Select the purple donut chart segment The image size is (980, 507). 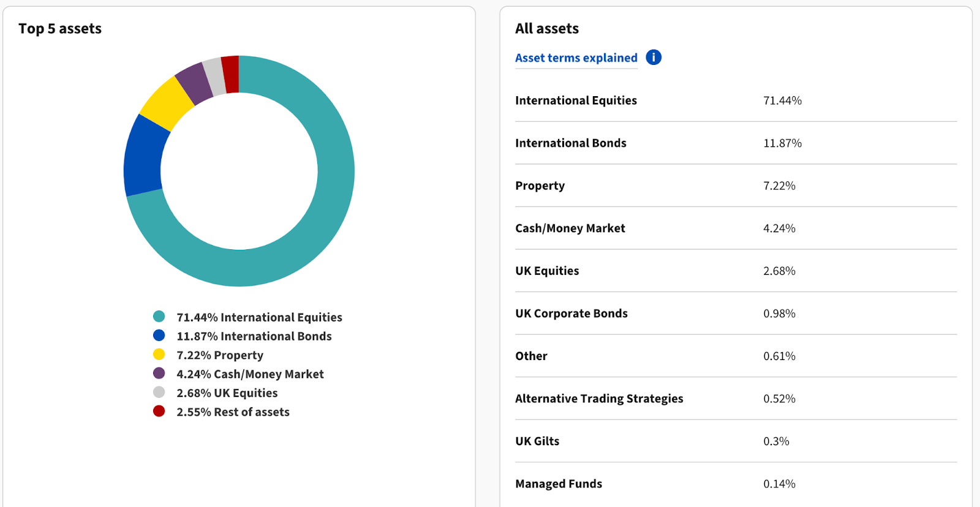click(x=195, y=80)
